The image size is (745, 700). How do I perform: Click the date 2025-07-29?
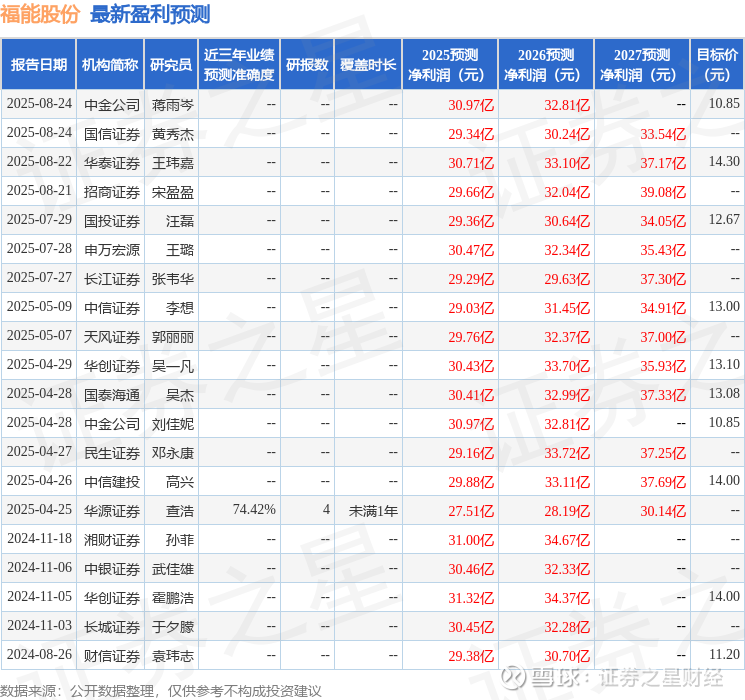(x=39, y=220)
